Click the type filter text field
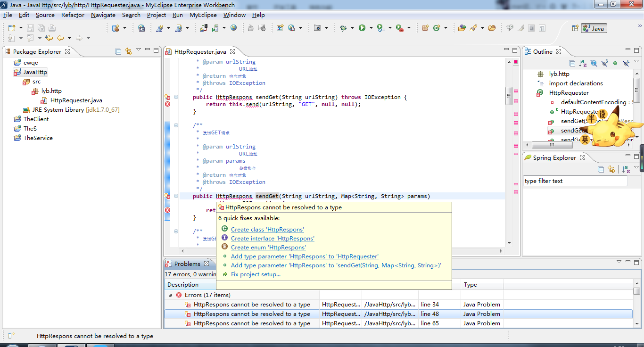 (x=575, y=181)
